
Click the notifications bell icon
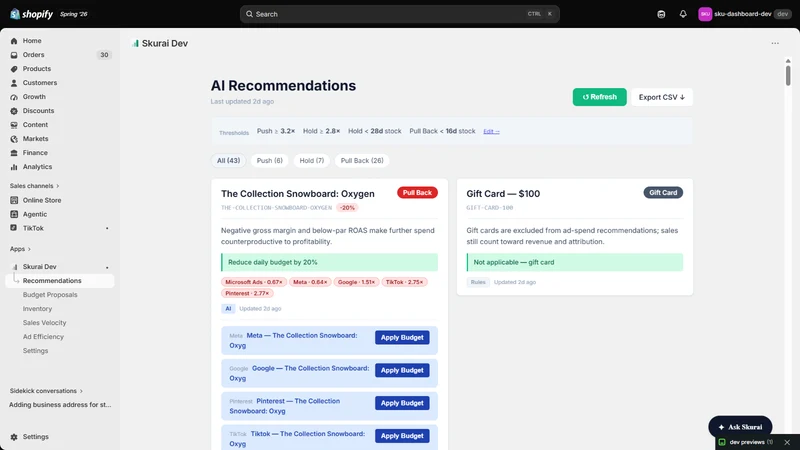683,14
